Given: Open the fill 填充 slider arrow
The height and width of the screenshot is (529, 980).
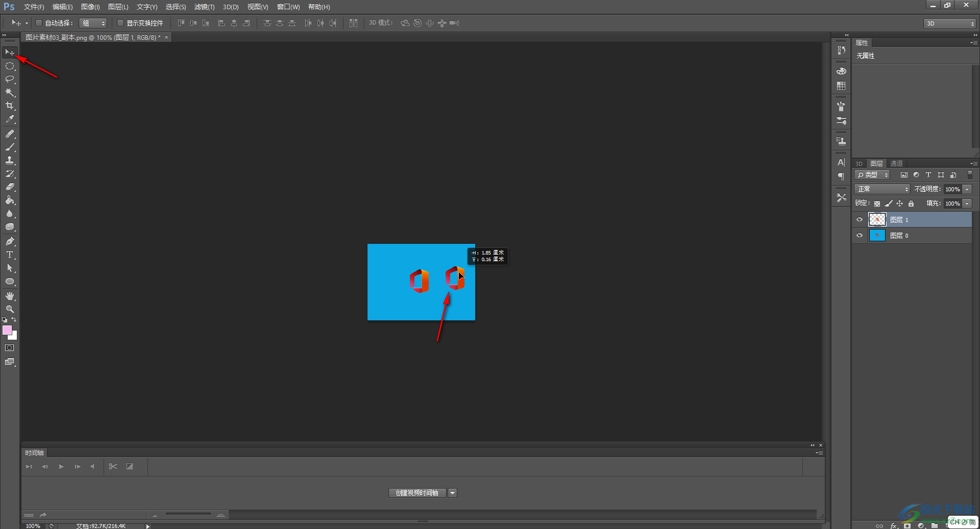Looking at the screenshot, I should [967, 204].
